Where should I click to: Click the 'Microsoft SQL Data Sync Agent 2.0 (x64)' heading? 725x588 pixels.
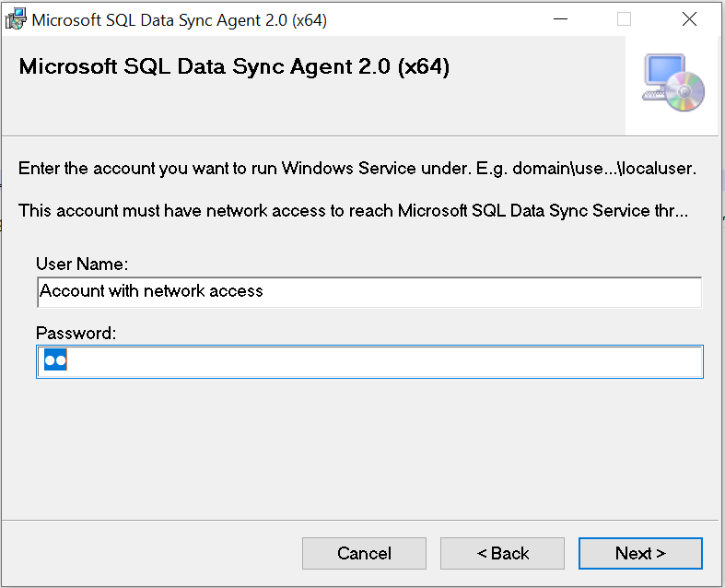(x=234, y=66)
